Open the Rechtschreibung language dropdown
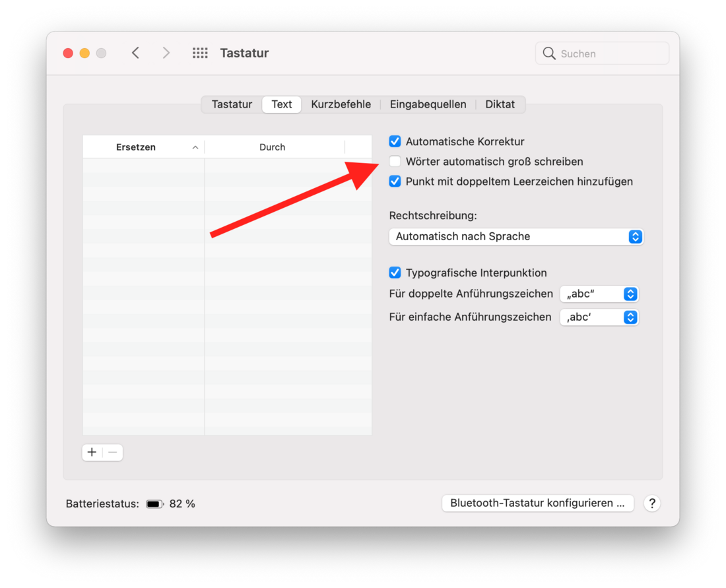This screenshot has height=588, width=726. [515, 236]
